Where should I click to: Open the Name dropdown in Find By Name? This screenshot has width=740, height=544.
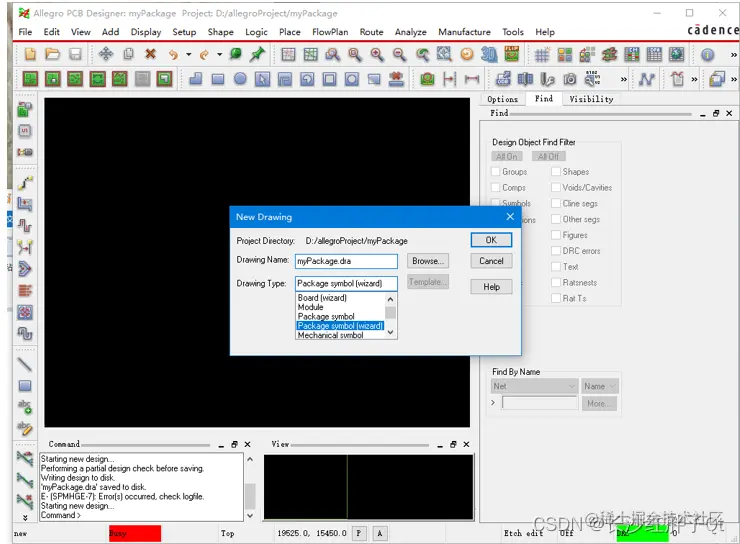[600, 386]
